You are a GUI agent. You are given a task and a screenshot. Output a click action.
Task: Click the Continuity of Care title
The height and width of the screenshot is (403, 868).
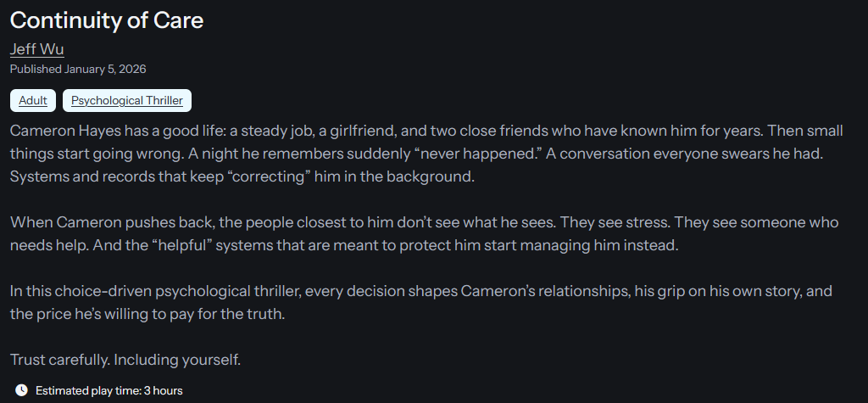107,20
